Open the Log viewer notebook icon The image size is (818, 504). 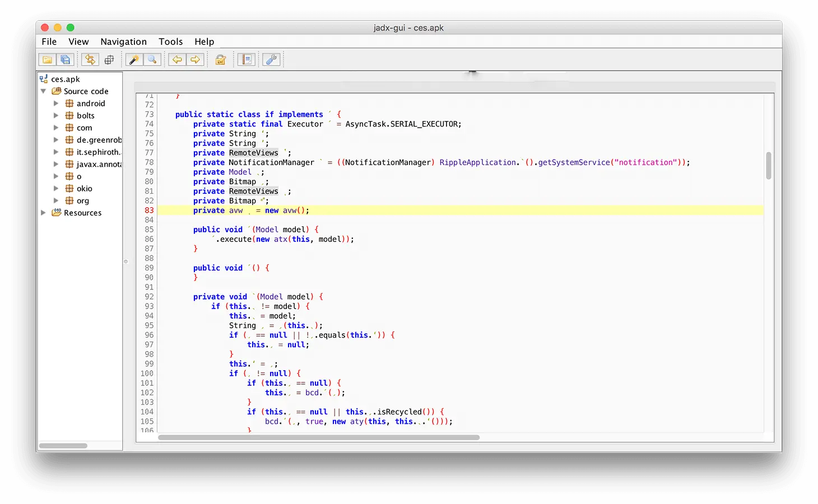point(246,59)
